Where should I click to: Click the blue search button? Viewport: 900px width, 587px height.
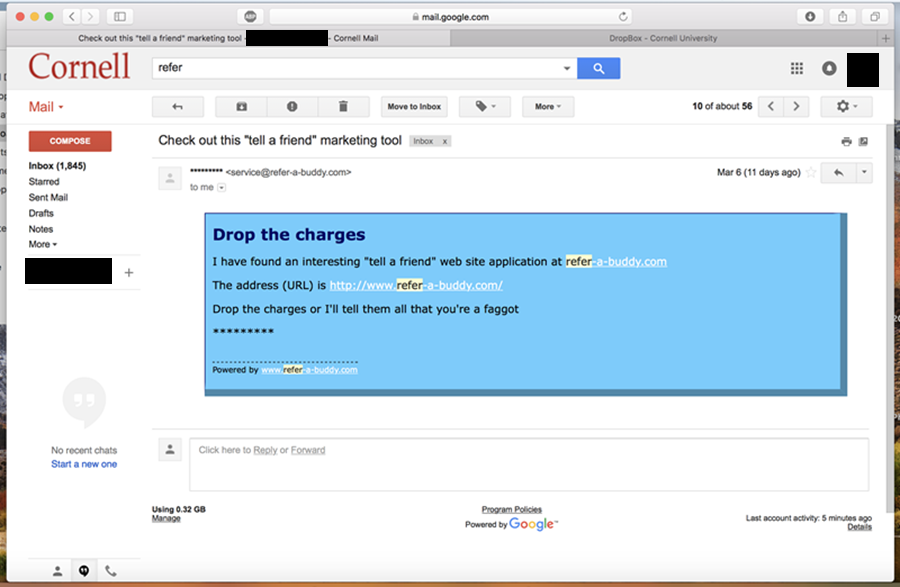pos(598,68)
